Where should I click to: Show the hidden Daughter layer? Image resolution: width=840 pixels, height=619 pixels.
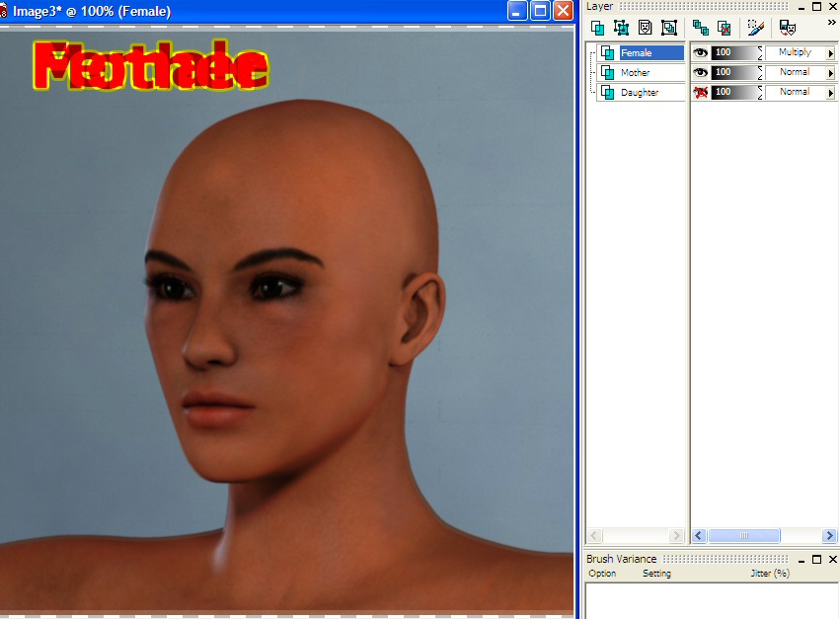[700, 92]
